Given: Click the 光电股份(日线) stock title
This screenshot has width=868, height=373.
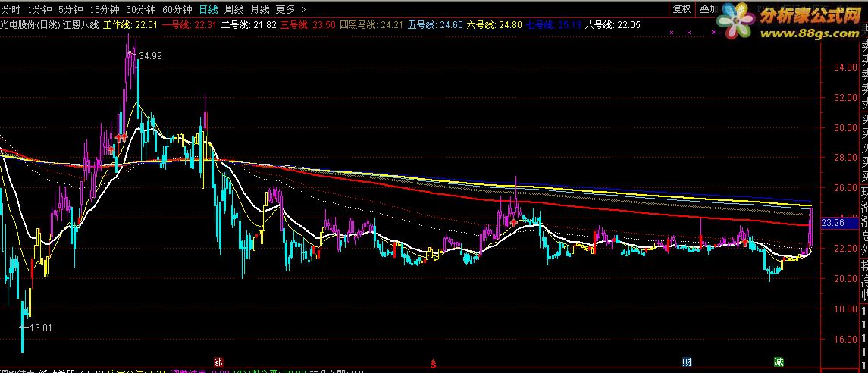Looking at the screenshot, I should pos(30,24).
